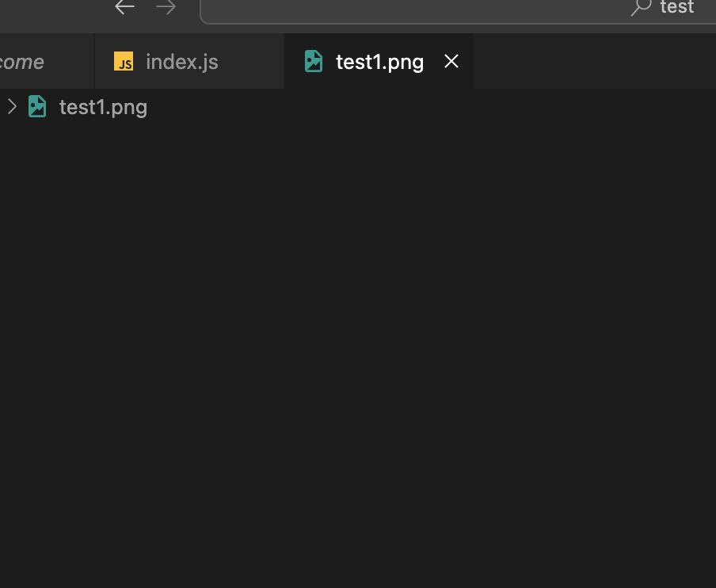Open the test1.png breadcrumb label dropdown
This screenshot has width=716, height=588.
(x=103, y=107)
